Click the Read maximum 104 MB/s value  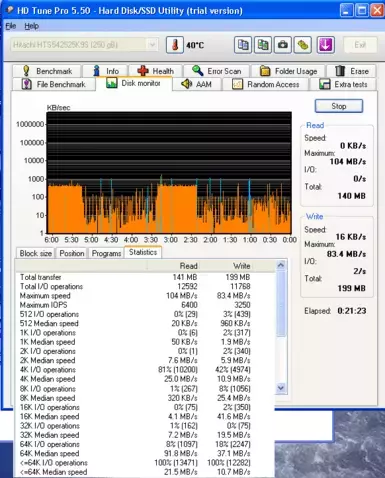[x=348, y=162]
